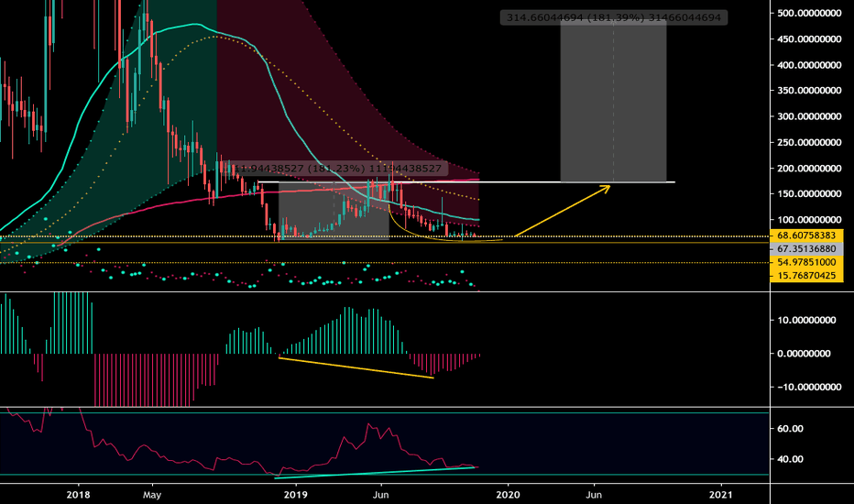Select the yellow projection arrow drawing
This screenshot has width=854, height=504.
(x=562, y=211)
